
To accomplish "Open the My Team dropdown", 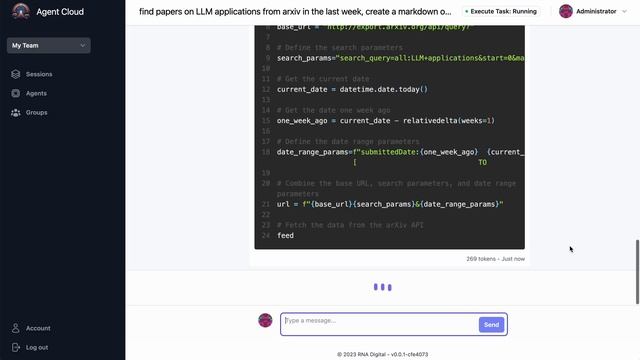I will tap(49, 45).
